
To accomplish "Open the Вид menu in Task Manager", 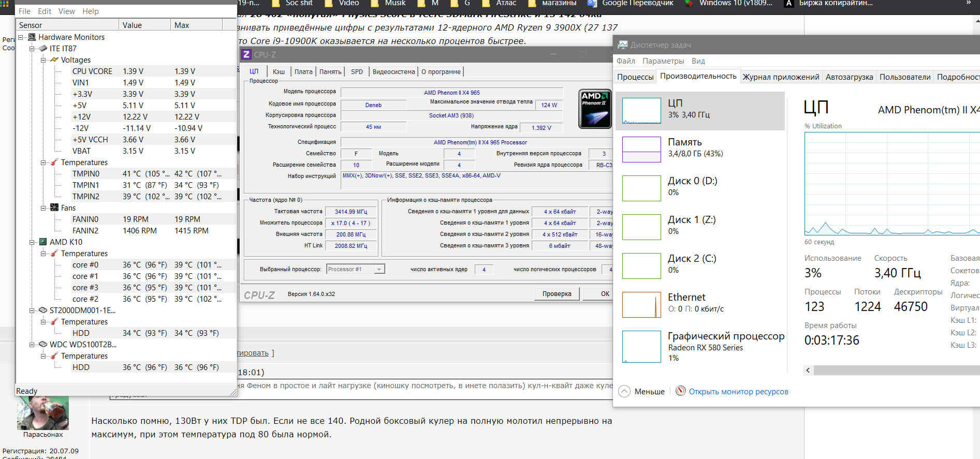I will click(x=698, y=61).
